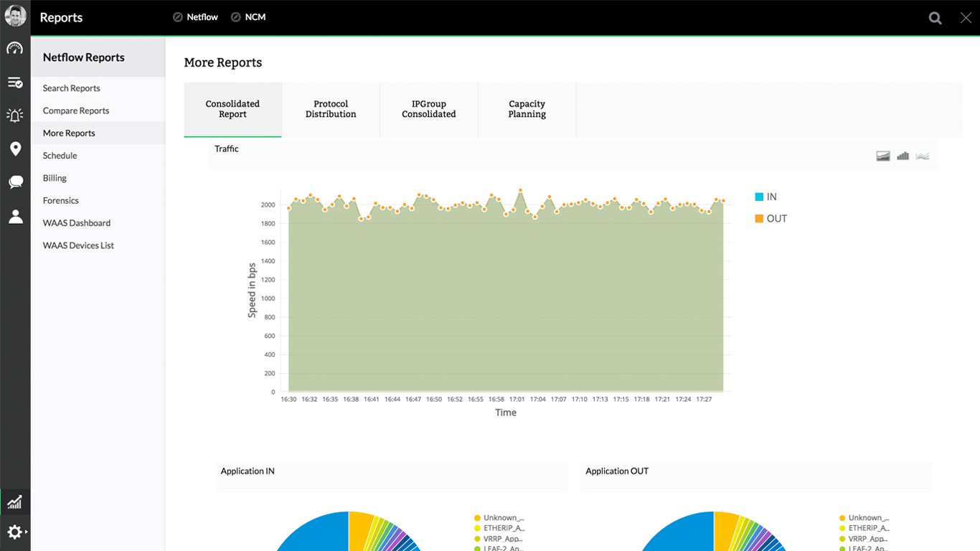Open the Dashboard gauge icon in sidebar
Viewport: 980px width, 551px height.
pyautogui.click(x=15, y=49)
